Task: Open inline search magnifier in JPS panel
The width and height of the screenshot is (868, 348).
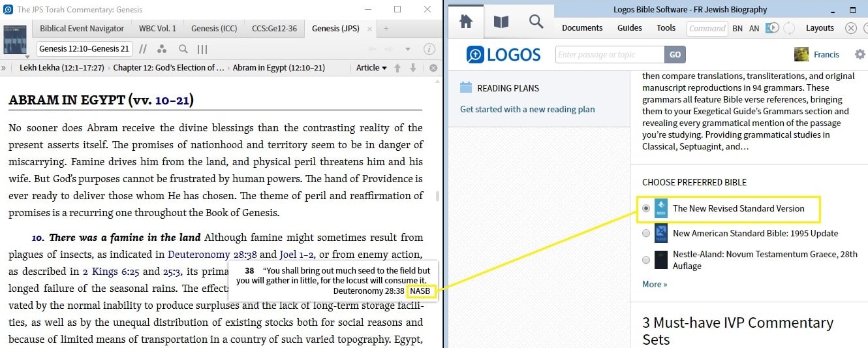Action: 183,49
